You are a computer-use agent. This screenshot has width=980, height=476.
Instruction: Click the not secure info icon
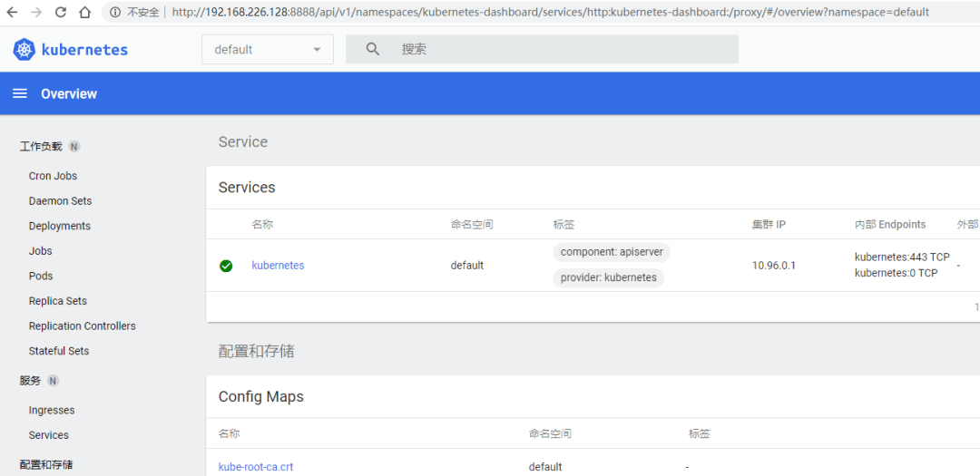tap(115, 12)
